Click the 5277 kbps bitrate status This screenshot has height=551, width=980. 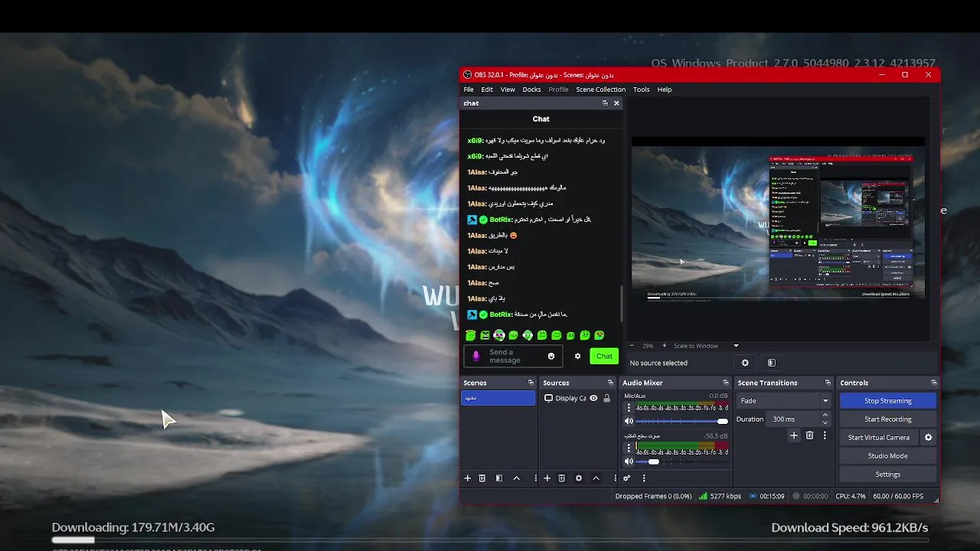(719, 496)
